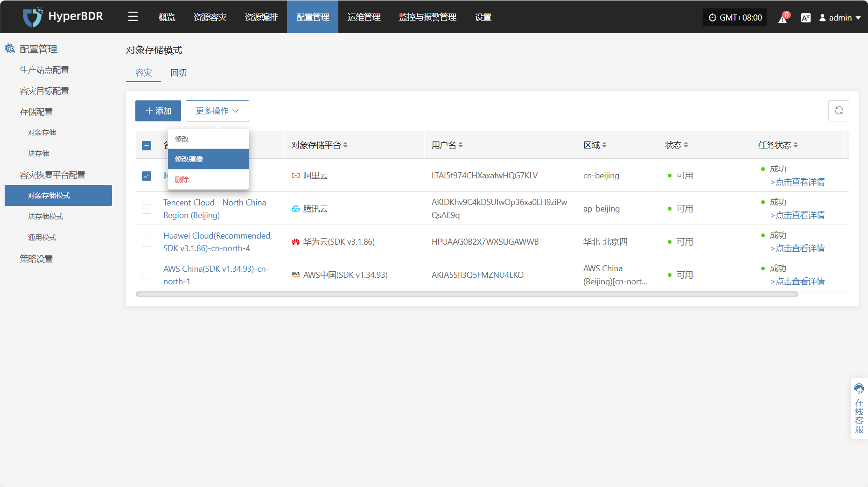The width and height of the screenshot is (868, 487).
Task: Open the 设置 top menu
Action: click(x=483, y=17)
